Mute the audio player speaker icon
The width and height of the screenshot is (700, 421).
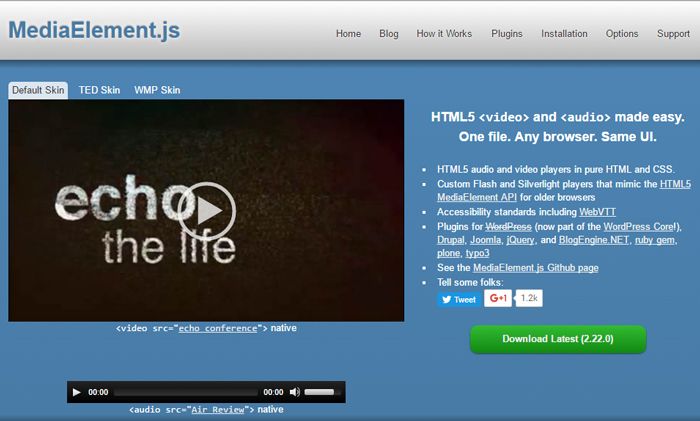click(x=294, y=392)
